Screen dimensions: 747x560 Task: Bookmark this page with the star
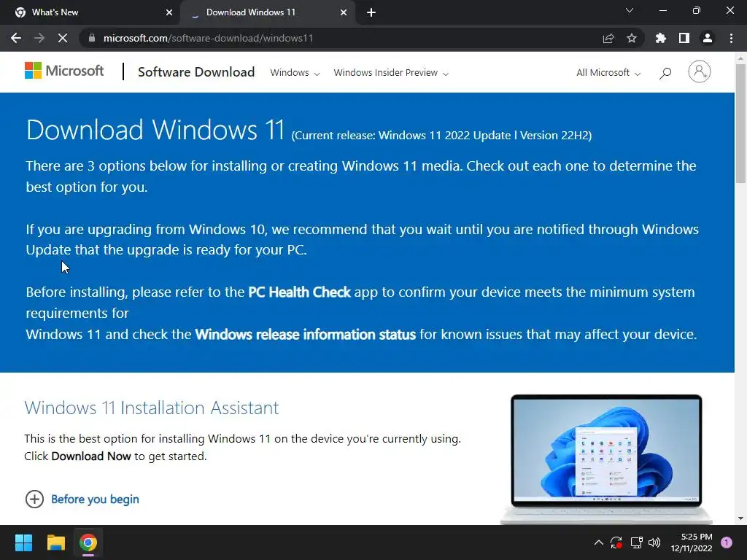tap(632, 38)
